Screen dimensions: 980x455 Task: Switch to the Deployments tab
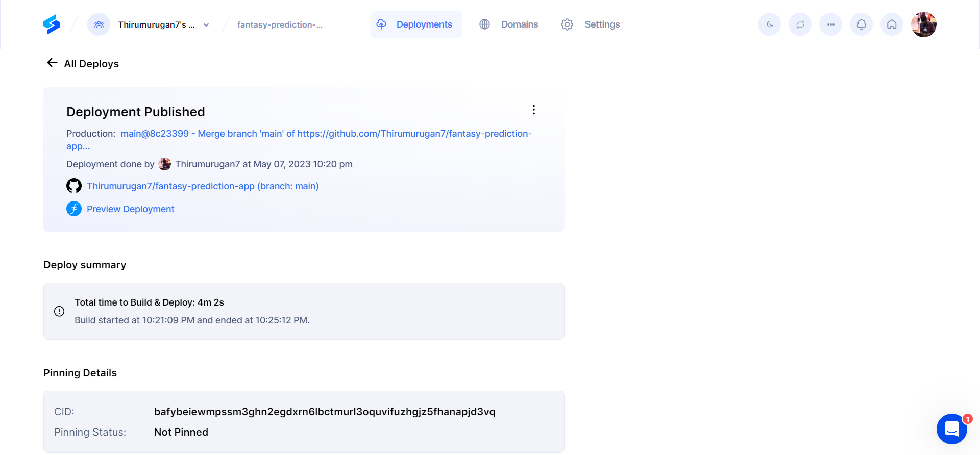(416, 24)
